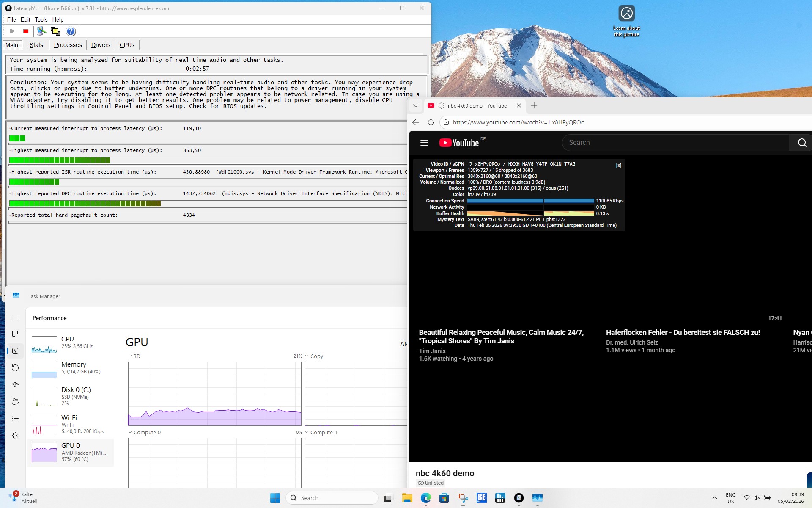Expand the browser tab search chevron
812x508 pixels.
(416, 106)
